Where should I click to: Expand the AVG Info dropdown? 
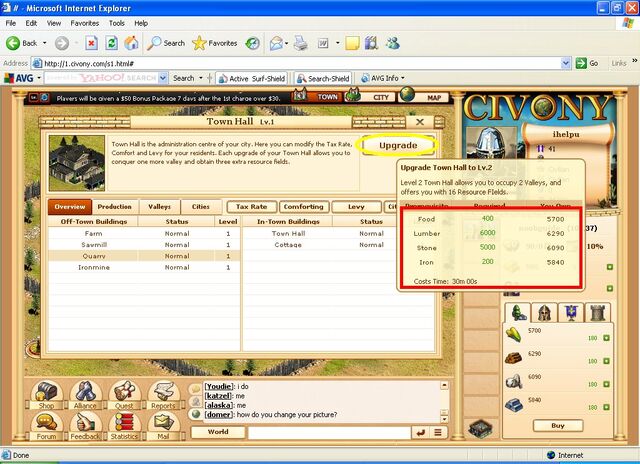pyautogui.click(x=403, y=78)
